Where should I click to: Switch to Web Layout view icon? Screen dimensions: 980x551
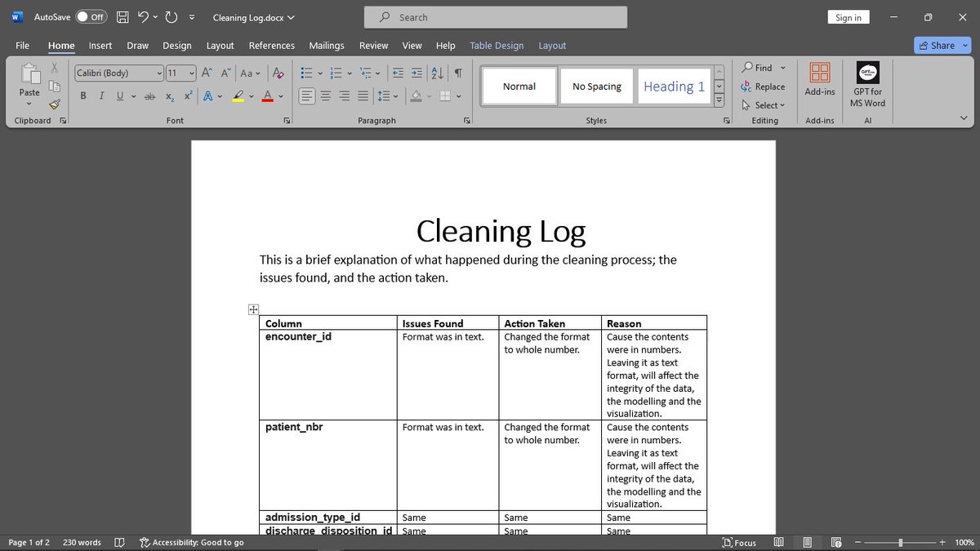836,542
